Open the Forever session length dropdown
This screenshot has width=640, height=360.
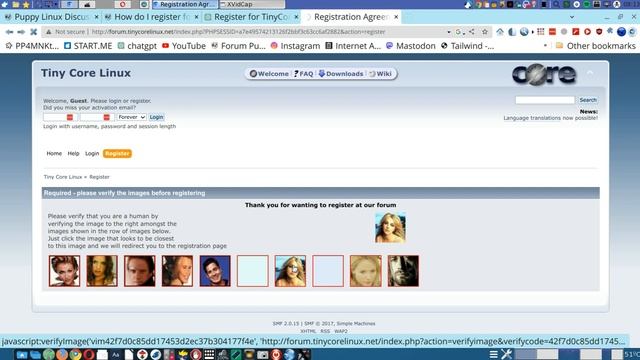tap(131, 117)
